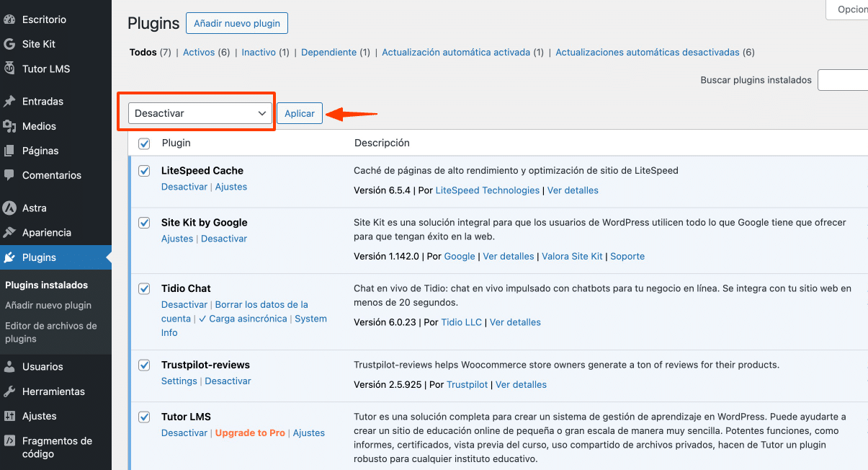Click the Comentarios speech bubble icon

[x=9, y=175]
